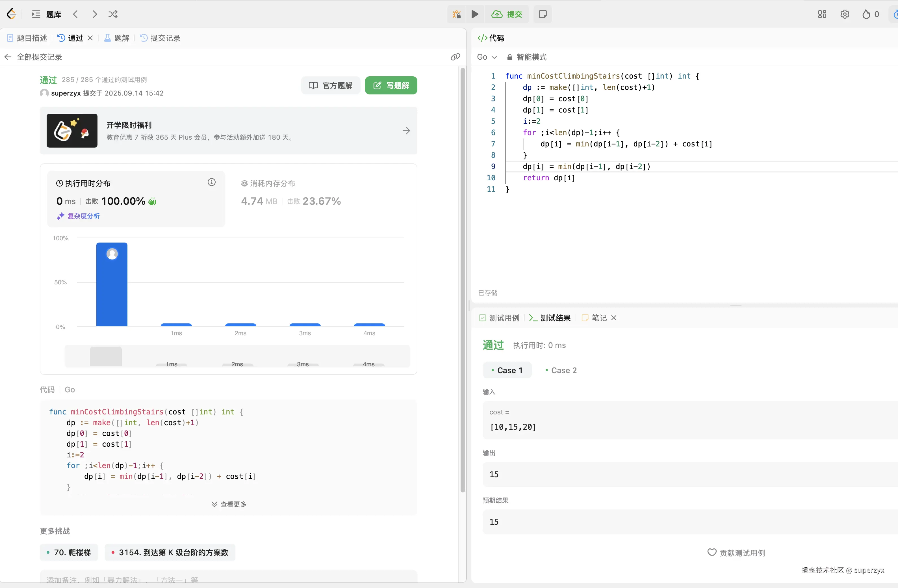Open layout grid icon
Viewport: 898px width, 588px height.
click(822, 14)
